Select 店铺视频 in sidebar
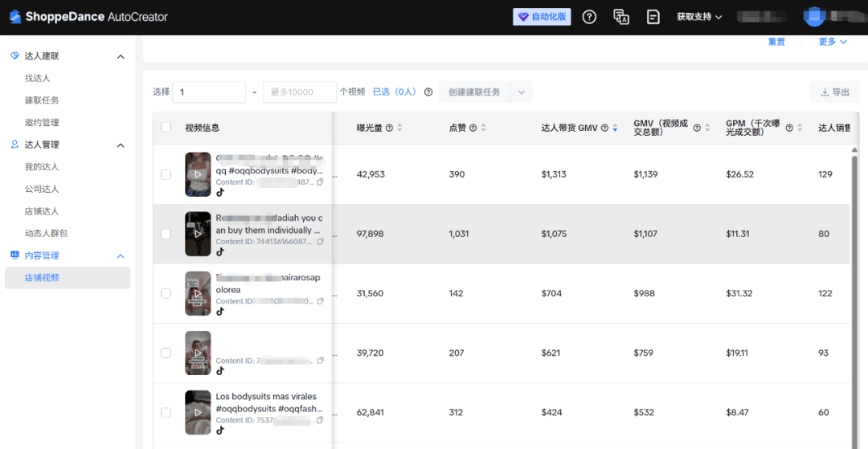868x449 pixels. (68, 278)
